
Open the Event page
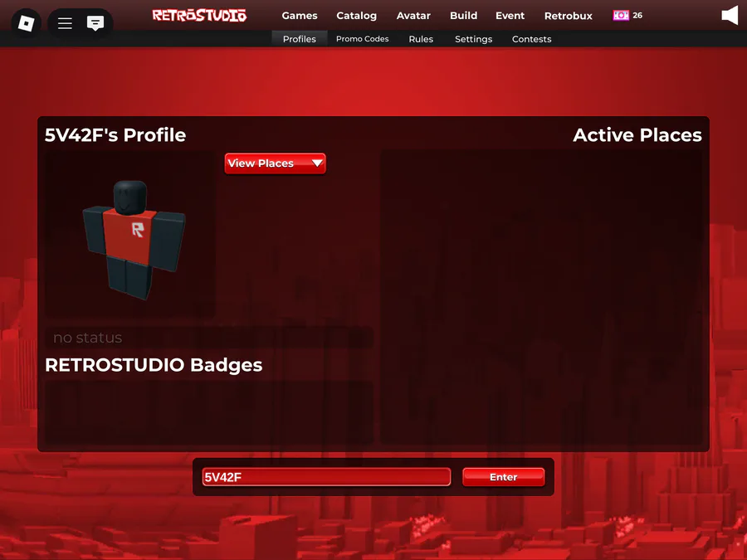click(x=510, y=16)
